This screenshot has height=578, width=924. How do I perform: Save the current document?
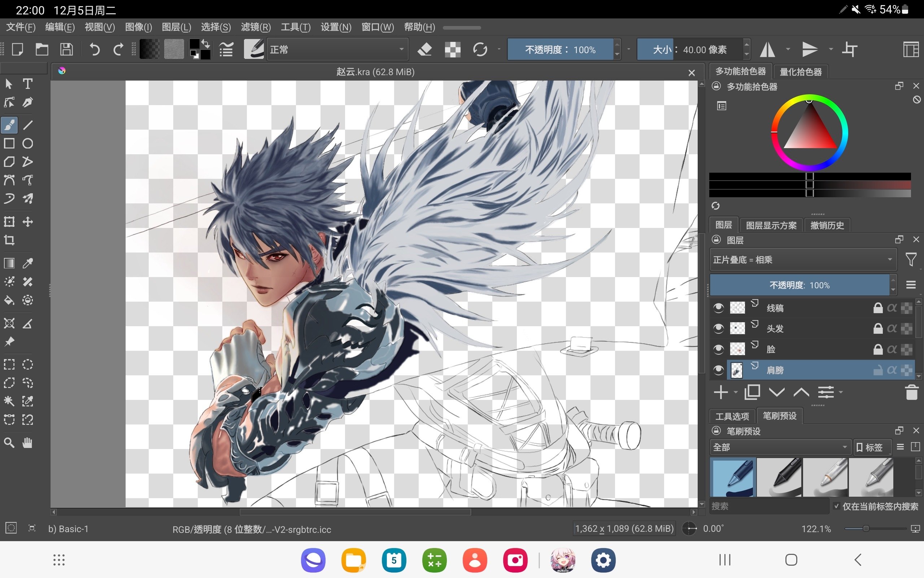click(66, 49)
